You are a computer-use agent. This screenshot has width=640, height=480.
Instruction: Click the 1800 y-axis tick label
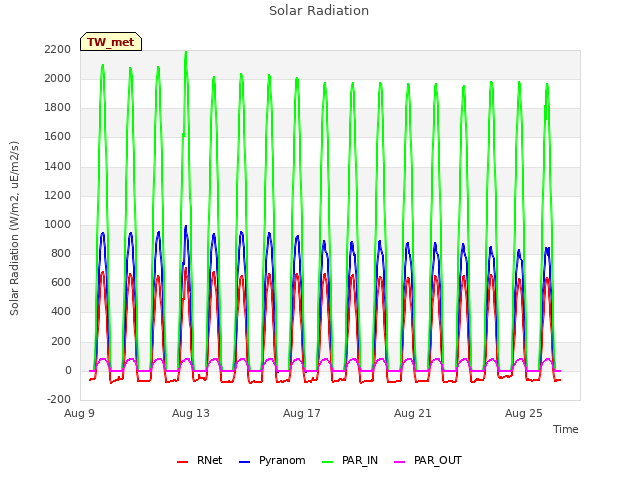[x=58, y=108]
